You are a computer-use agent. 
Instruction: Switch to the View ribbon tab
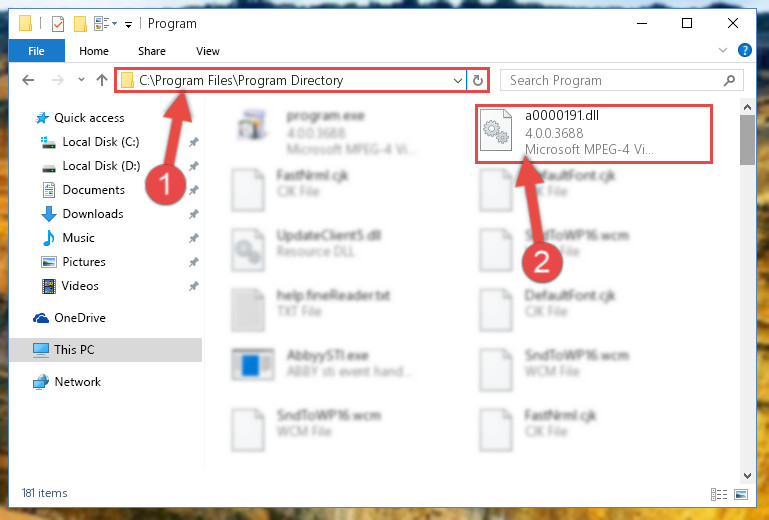[x=208, y=51]
